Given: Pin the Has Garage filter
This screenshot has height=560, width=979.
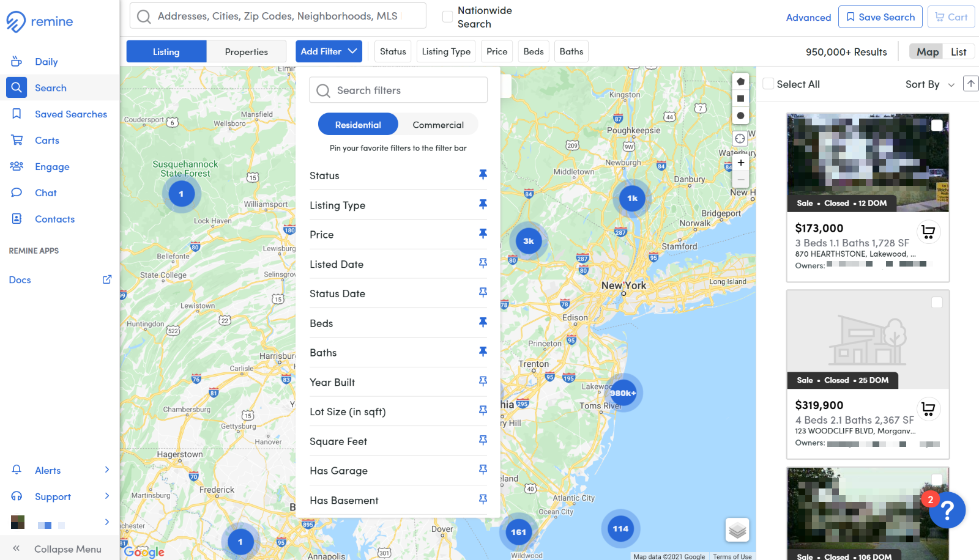Looking at the screenshot, I should [x=483, y=470].
